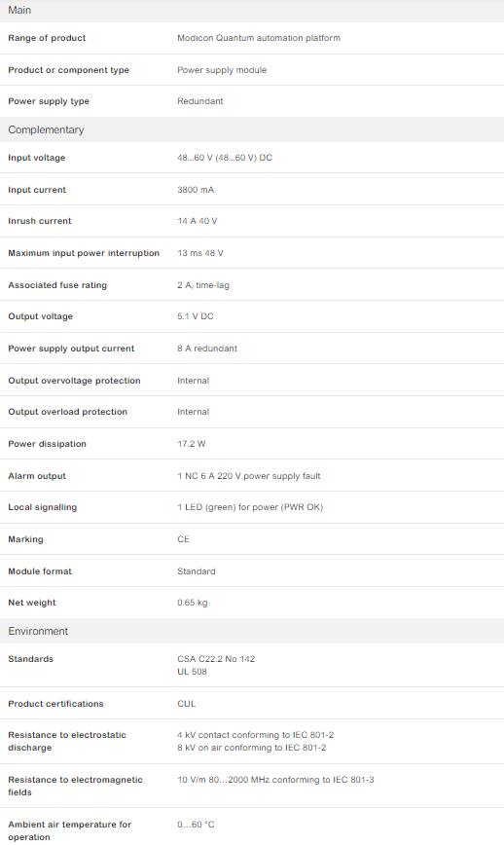Select the CE marking value
Viewport: 504px width, 845px height.
(183, 539)
